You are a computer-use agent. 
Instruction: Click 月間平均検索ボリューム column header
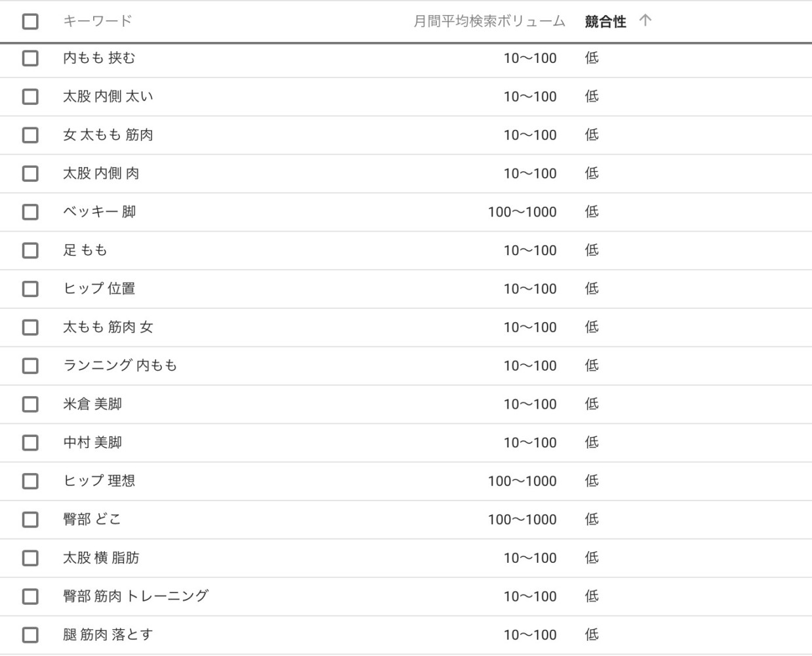489,22
